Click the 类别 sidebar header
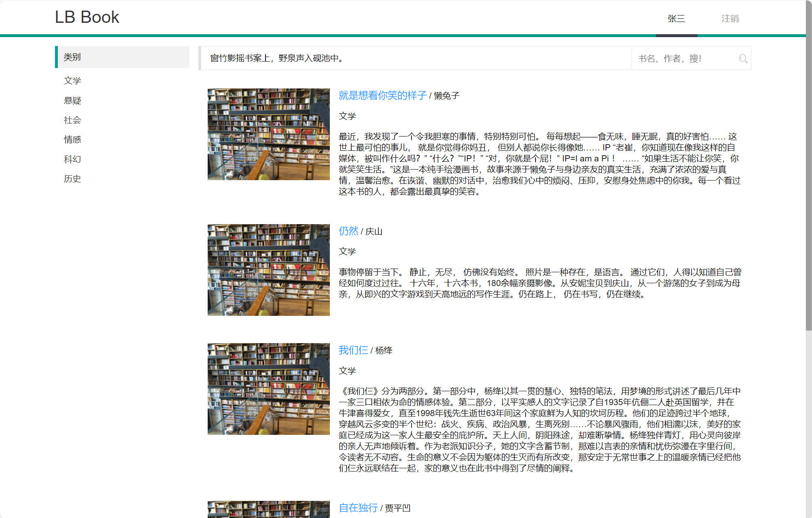The width and height of the screenshot is (812, 518). tap(72, 57)
